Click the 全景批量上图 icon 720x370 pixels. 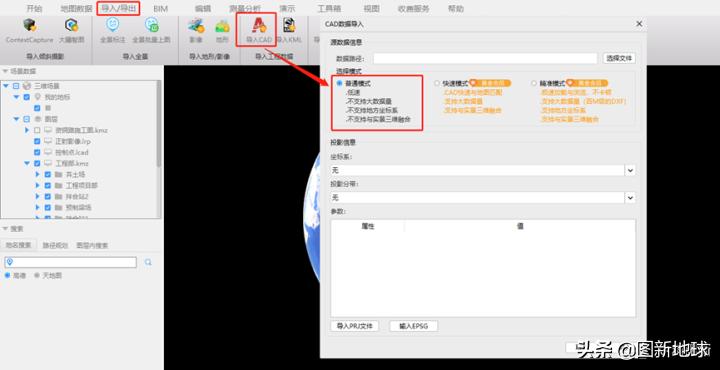152,24
